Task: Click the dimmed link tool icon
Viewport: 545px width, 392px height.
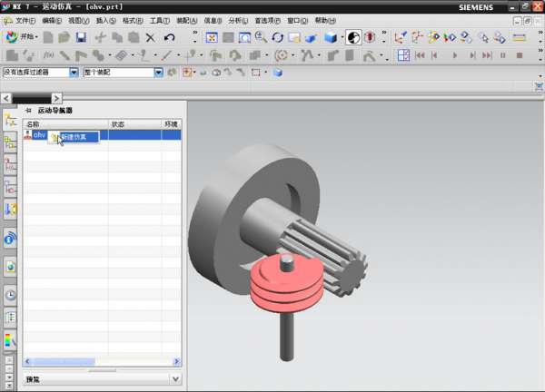Action: [64, 55]
